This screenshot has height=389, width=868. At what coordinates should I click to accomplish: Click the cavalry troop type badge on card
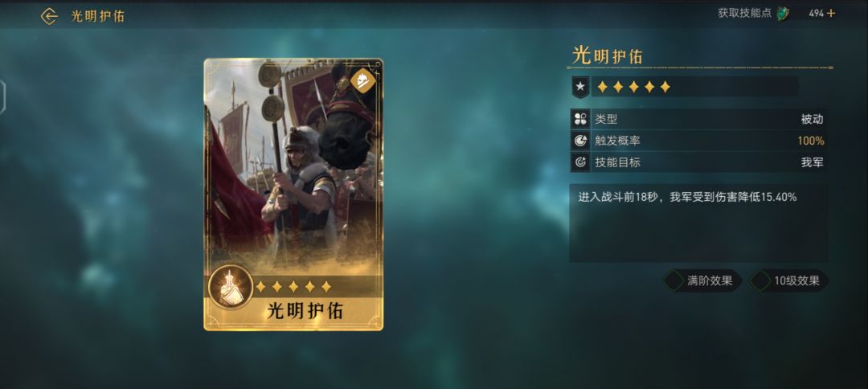(x=363, y=80)
